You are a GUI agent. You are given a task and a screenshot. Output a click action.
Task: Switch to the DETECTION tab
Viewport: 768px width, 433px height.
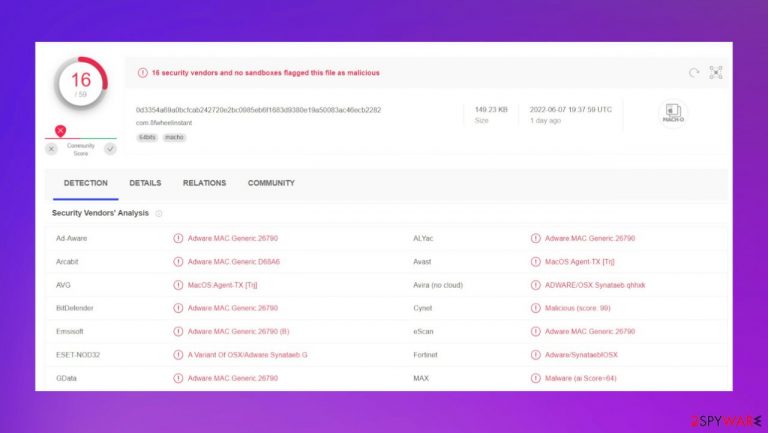[86, 183]
